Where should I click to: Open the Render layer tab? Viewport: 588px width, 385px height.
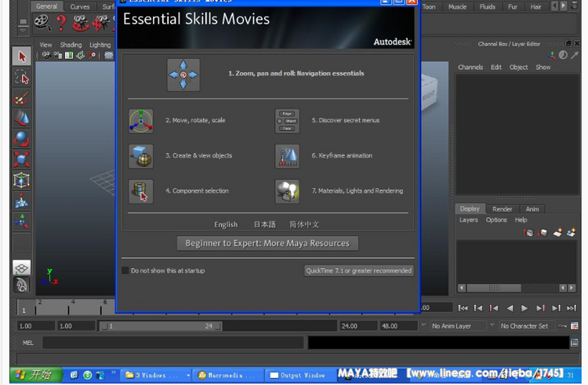502,209
